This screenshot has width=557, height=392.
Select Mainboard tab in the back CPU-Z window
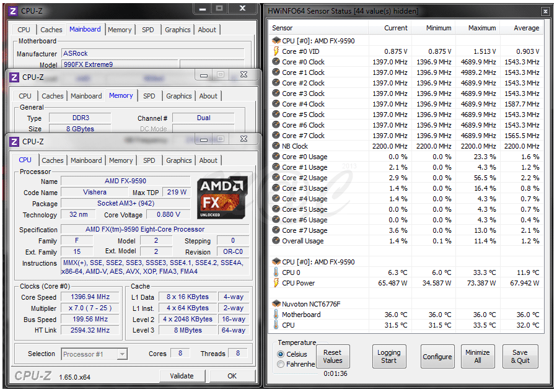85,29
